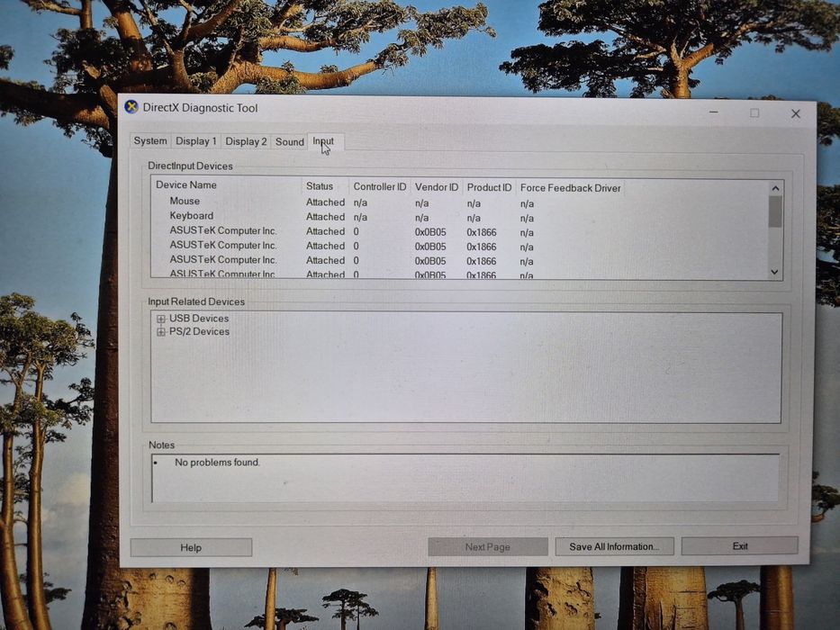This screenshot has height=630, width=840.
Task: Click the device list scroll up arrow
Action: 775,188
